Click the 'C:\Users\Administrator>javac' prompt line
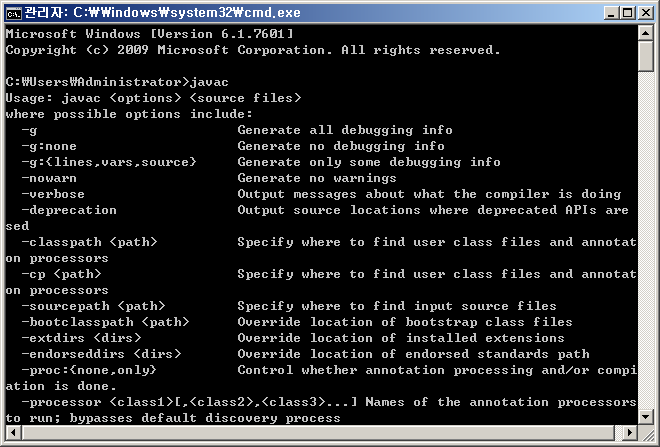 pos(117,82)
